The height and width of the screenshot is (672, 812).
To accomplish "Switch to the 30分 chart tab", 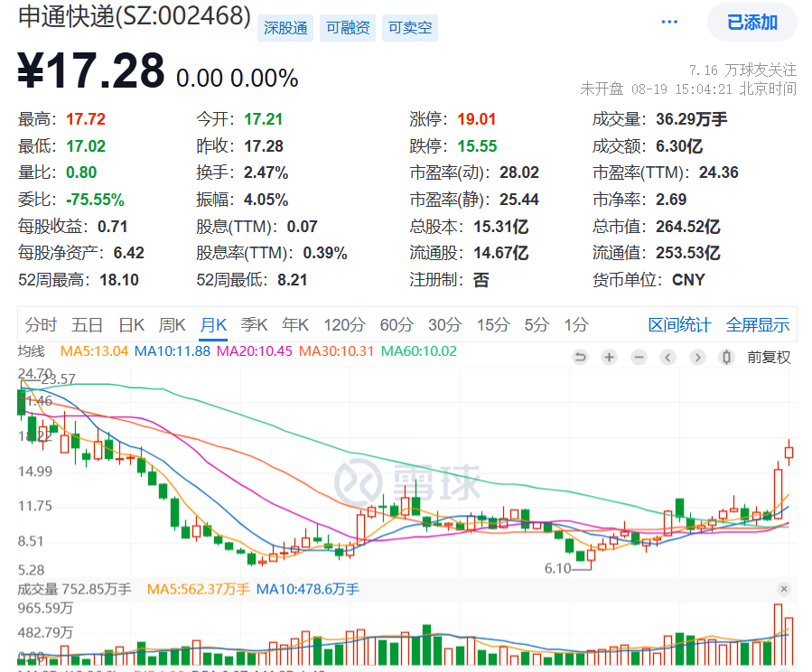I will click(445, 325).
